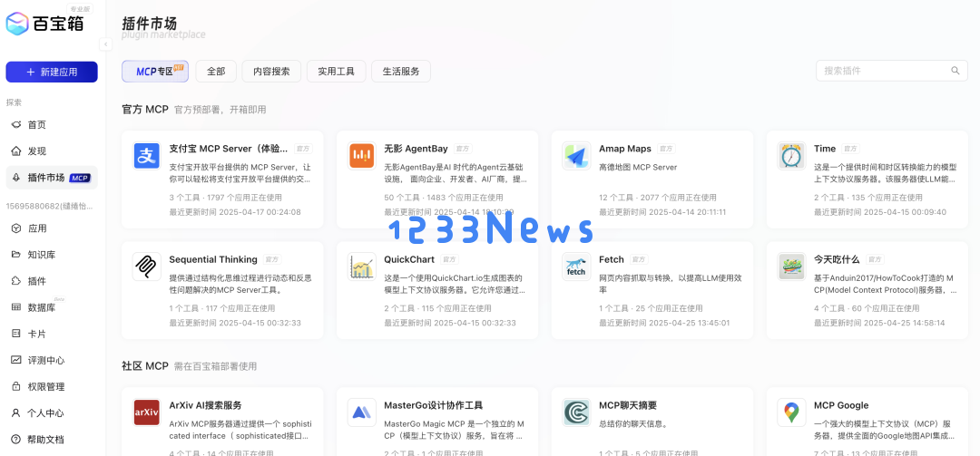Viewport: 980px width, 456px height.
Task: Open the Amap Maps title
Action: click(625, 149)
